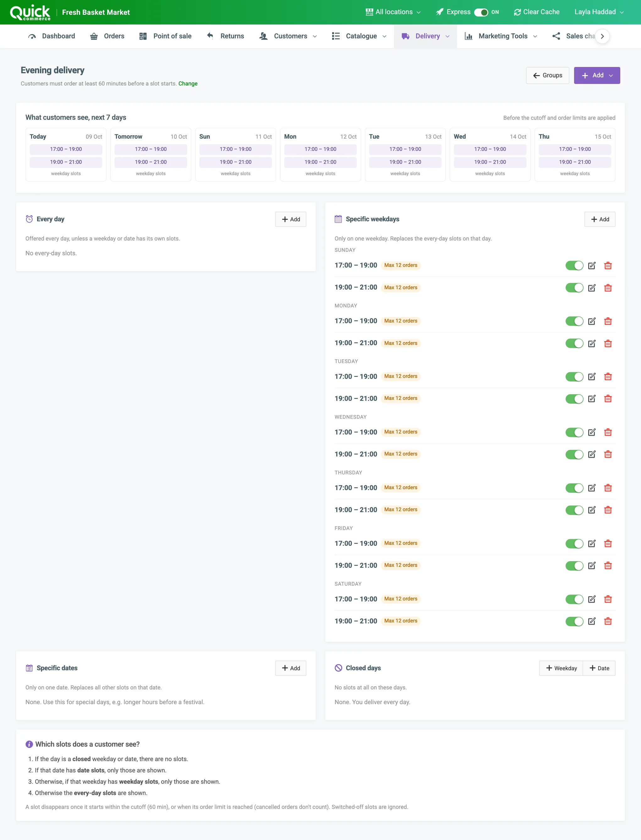Open Point of sale
Image resolution: width=641 pixels, height=840 pixels.
(165, 36)
